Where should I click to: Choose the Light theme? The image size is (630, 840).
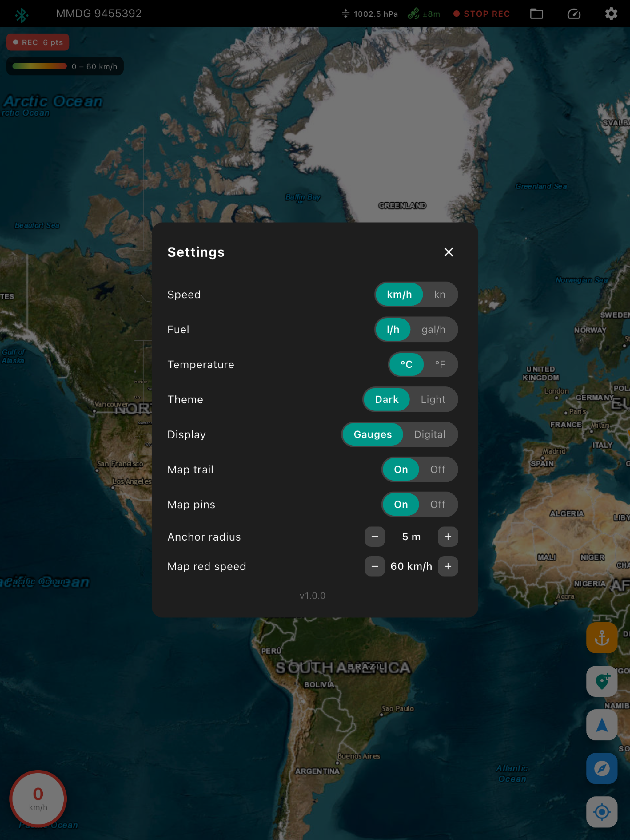pyautogui.click(x=433, y=399)
